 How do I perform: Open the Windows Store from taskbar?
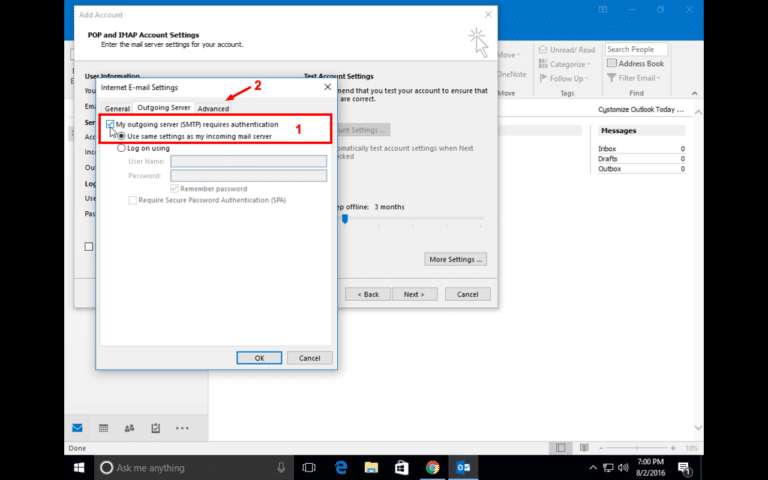(x=402, y=468)
